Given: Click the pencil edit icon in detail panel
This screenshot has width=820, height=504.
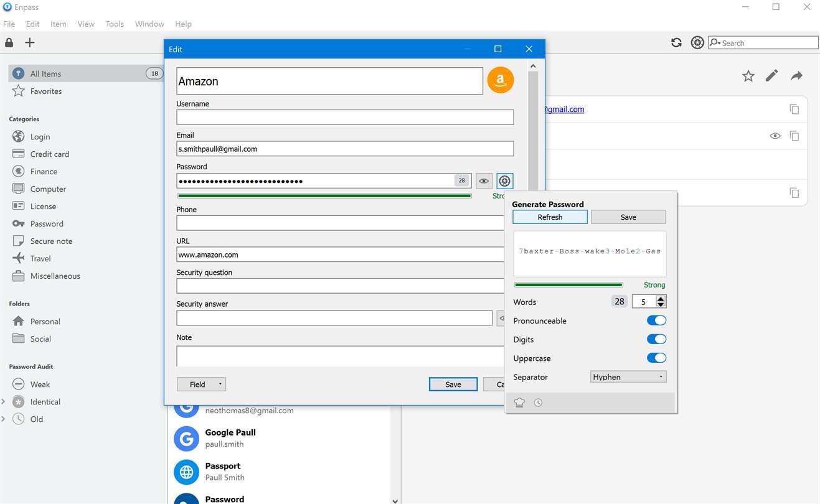Looking at the screenshot, I should tap(772, 76).
